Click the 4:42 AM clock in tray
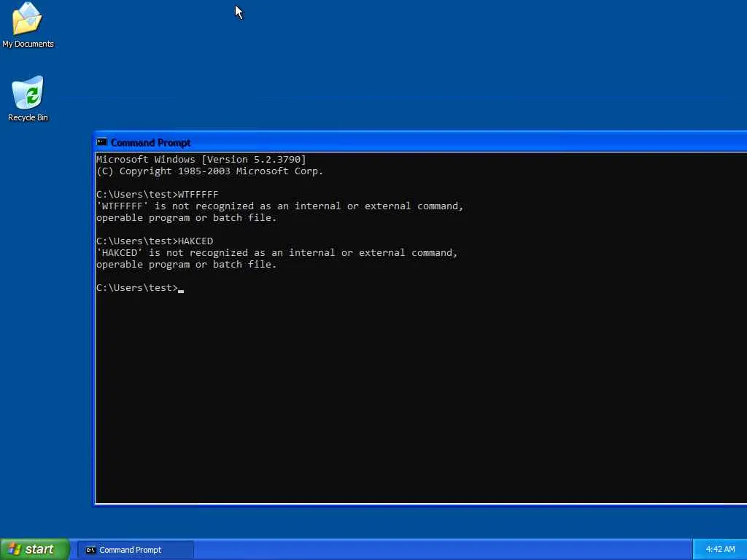This screenshot has height=560, width=747. coord(720,550)
